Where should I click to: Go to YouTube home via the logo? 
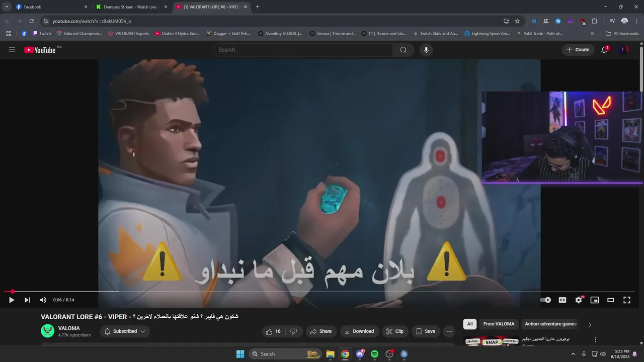(40, 50)
